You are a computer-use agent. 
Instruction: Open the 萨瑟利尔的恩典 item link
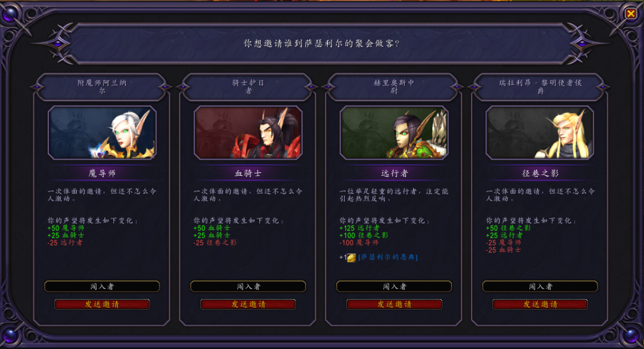click(x=388, y=257)
